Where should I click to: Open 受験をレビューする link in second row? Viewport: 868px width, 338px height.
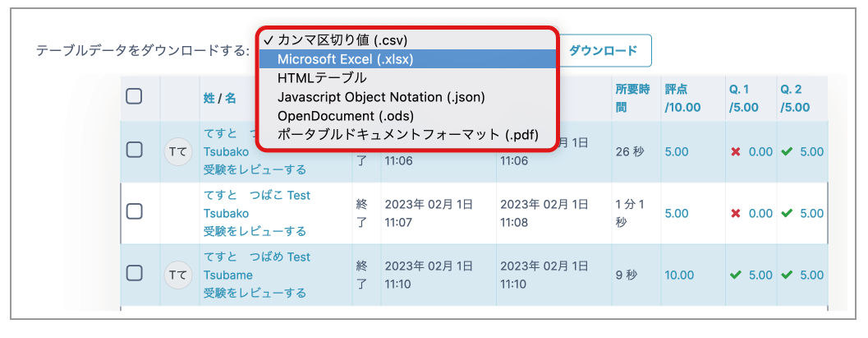point(255,231)
